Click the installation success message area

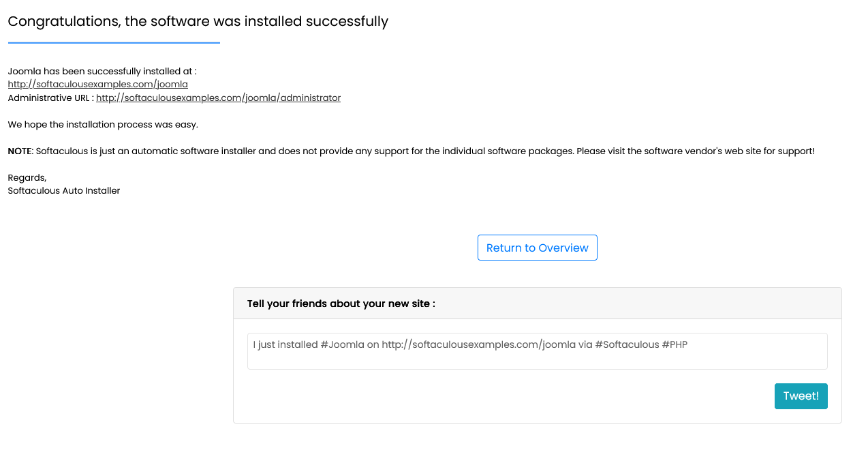tap(101, 70)
